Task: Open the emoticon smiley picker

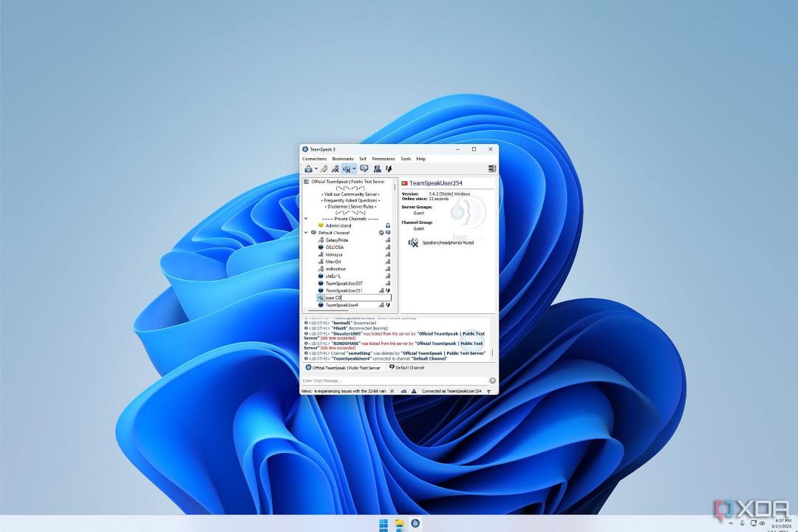Action: pyautogui.click(x=493, y=381)
